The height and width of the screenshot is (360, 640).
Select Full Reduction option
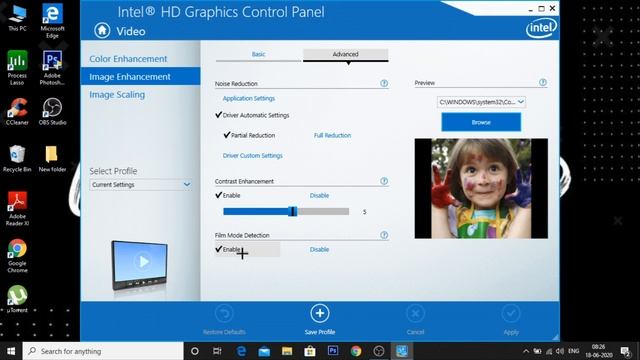(332, 135)
